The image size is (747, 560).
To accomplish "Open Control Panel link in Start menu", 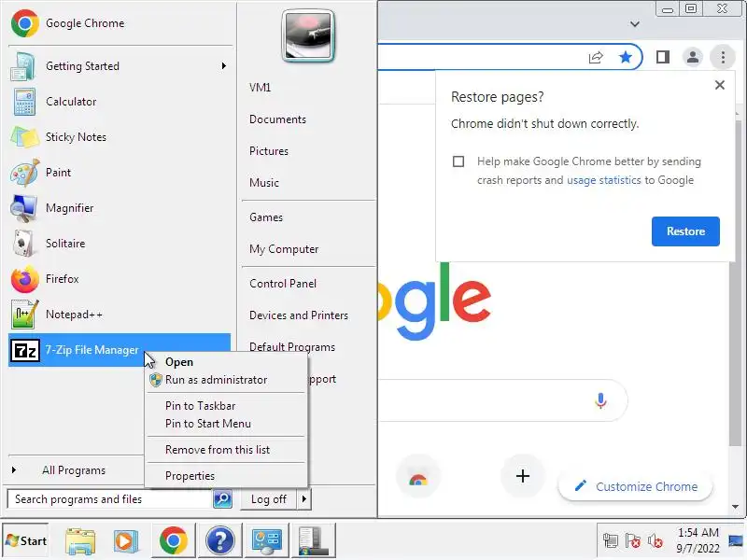I will coord(283,284).
